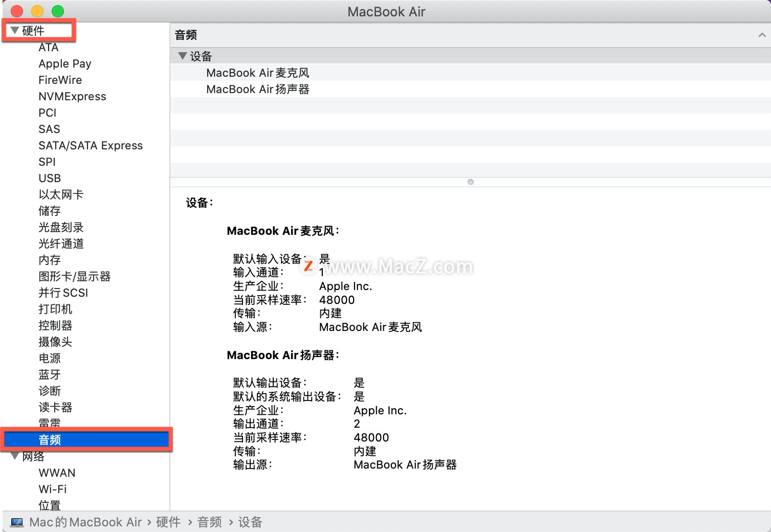Collapse the 设备 devices group triangle
This screenshot has height=532, width=771.
[182, 56]
